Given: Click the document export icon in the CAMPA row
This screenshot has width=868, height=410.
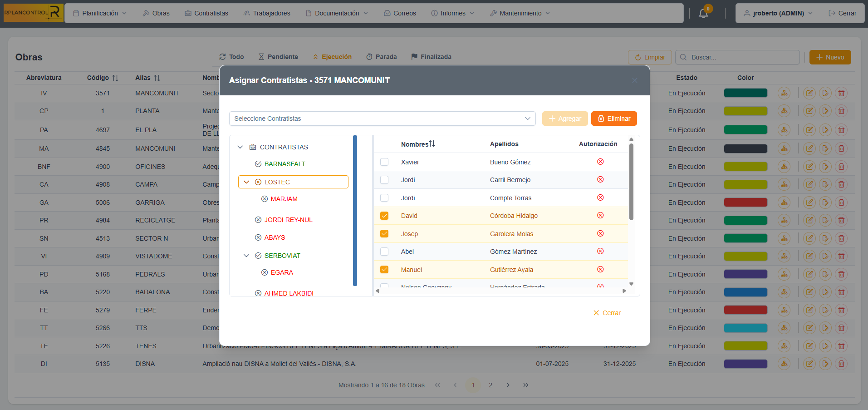Looking at the screenshot, I should click(825, 184).
